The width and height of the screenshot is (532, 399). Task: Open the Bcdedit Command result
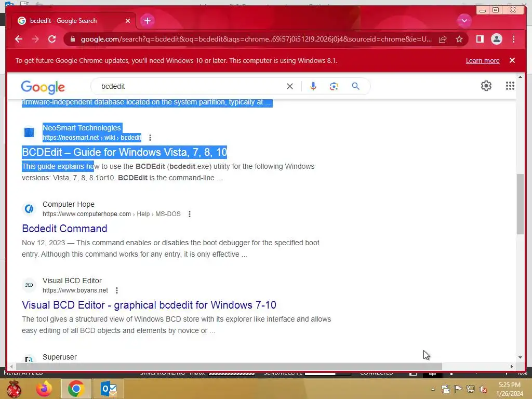pyautogui.click(x=64, y=229)
